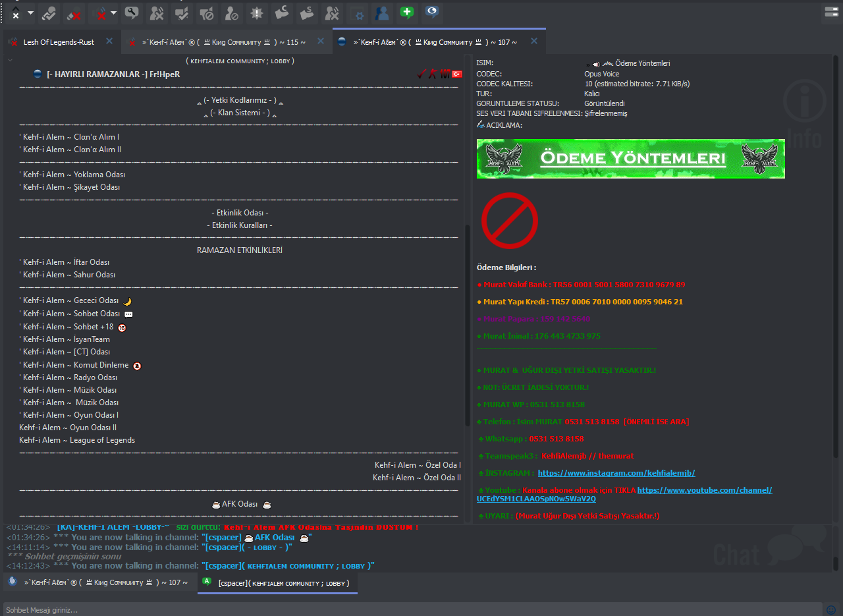This screenshot has height=616, width=843.
Task: Switch to the Kehf-i Alem ~ 107 ~ chat tab
Action: coord(99,582)
